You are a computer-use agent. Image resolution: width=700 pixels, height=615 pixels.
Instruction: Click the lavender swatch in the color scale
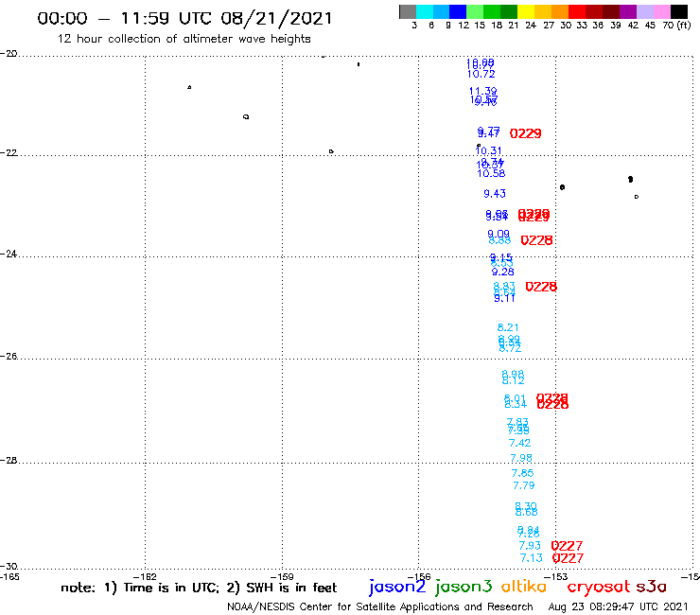[644, 11]
